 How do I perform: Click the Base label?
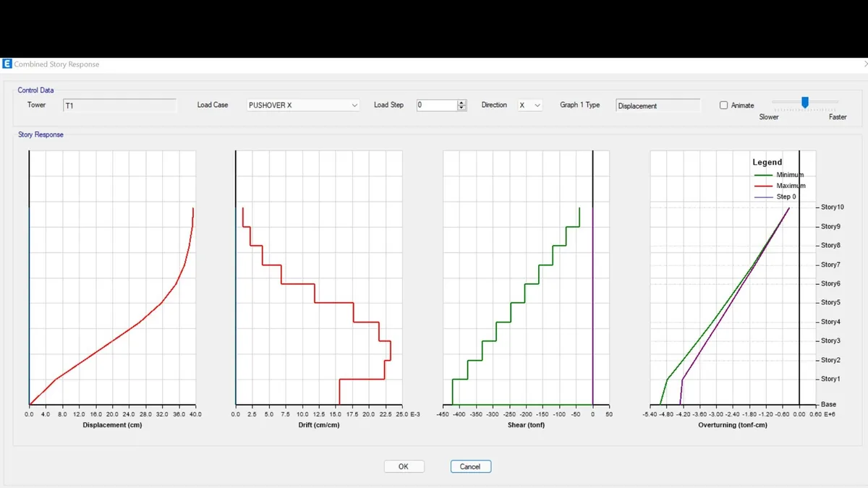pos(828,404)
